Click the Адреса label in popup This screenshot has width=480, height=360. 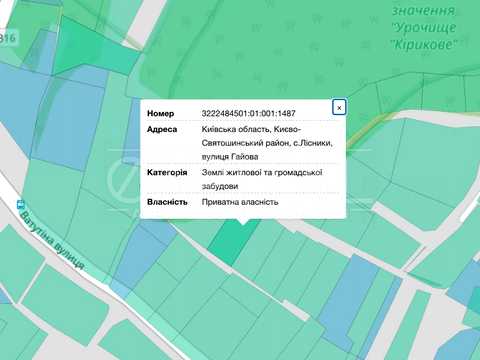(x=162, y=129)
